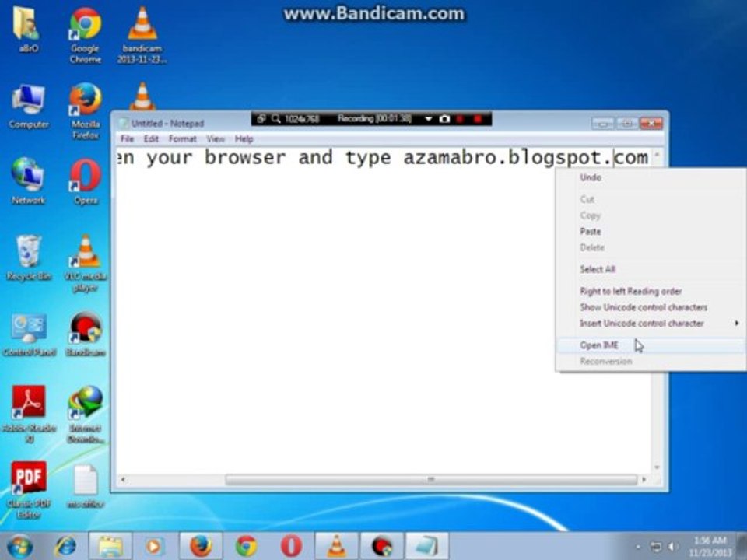Click the Notepad horizontal scrollbar thumb
747x560 pixels.
point(430,480)
